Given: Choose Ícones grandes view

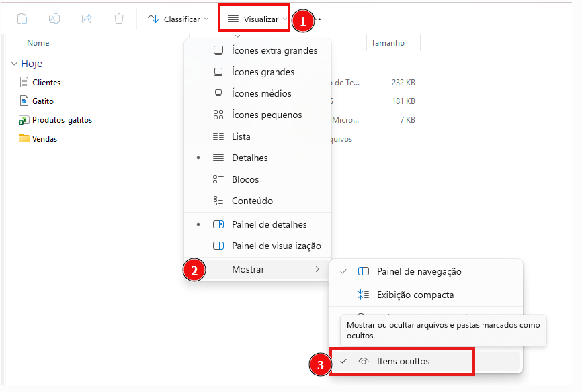Looking at the screenshot, I should pos(257,72).
